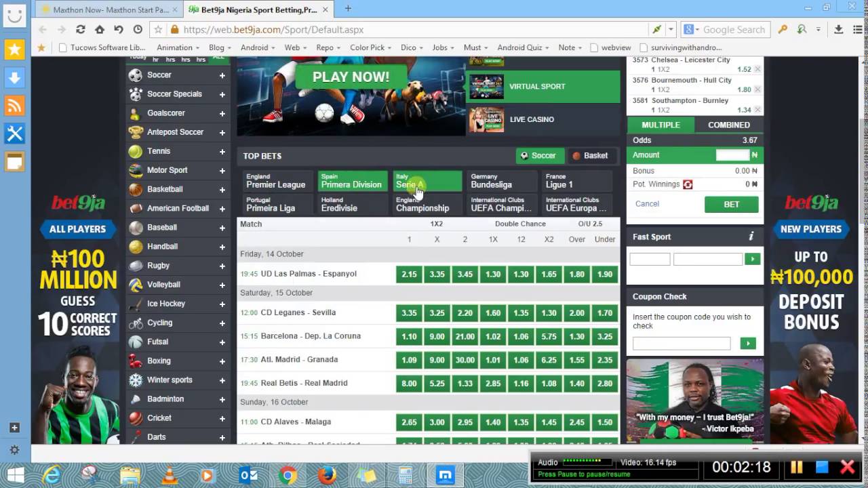The height and width of the screenshot is (488, 868).
Task: Click the Cycling icon
Action: [x=136, y=323]
